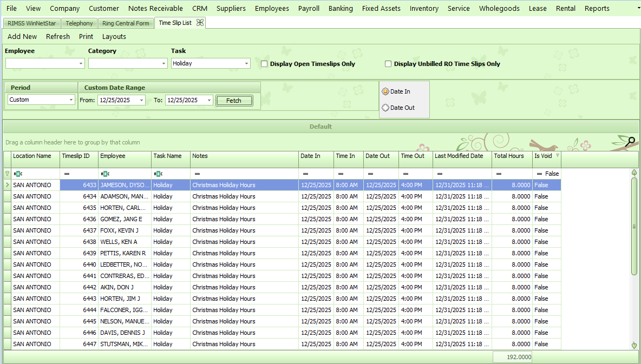Click the Is Void column filter icon
This screenshot has width=641, height=364.
tap(557, 155)
